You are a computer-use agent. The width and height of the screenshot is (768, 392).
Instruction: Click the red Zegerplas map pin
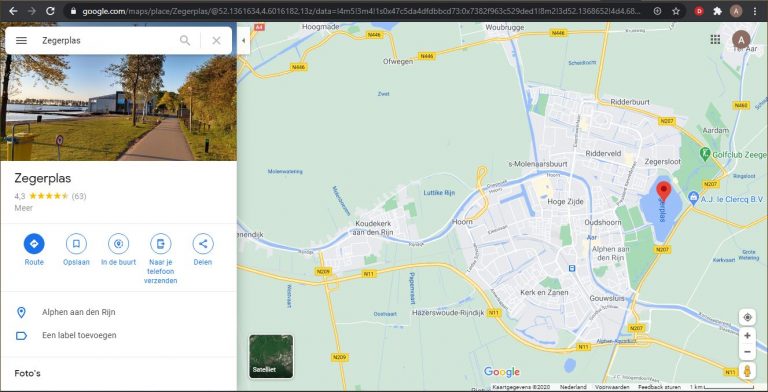pyautogui.click(x=664, y=191)
